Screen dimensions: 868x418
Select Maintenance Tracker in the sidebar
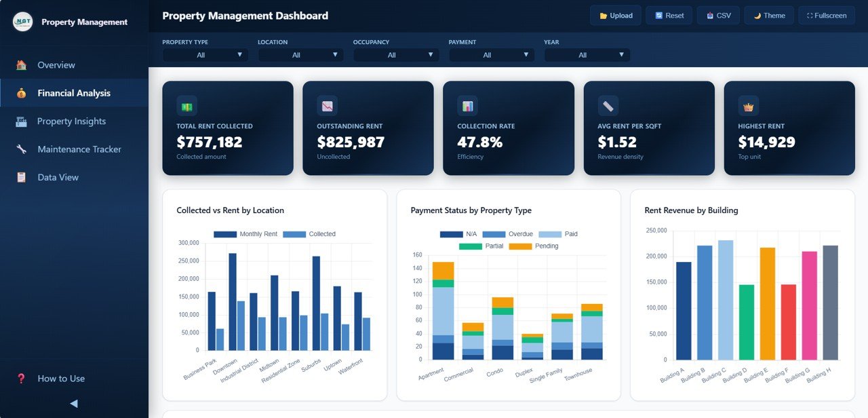coord(79,149)
